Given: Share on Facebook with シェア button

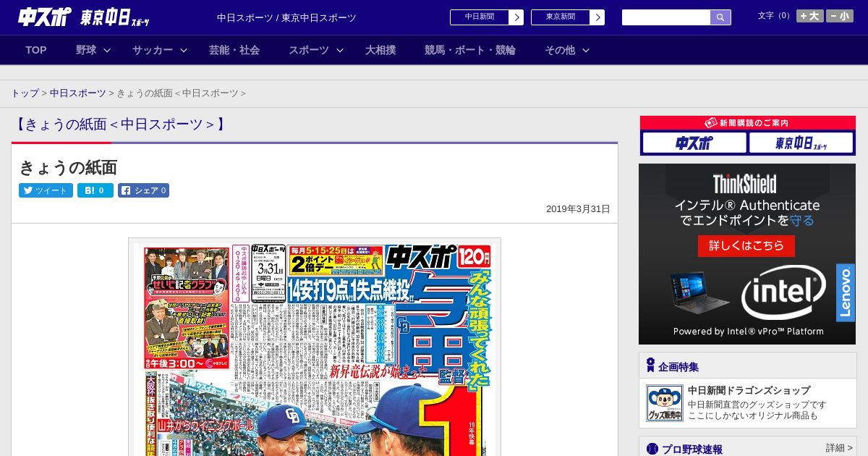Looking at the screenshot, I should (143, 190).
